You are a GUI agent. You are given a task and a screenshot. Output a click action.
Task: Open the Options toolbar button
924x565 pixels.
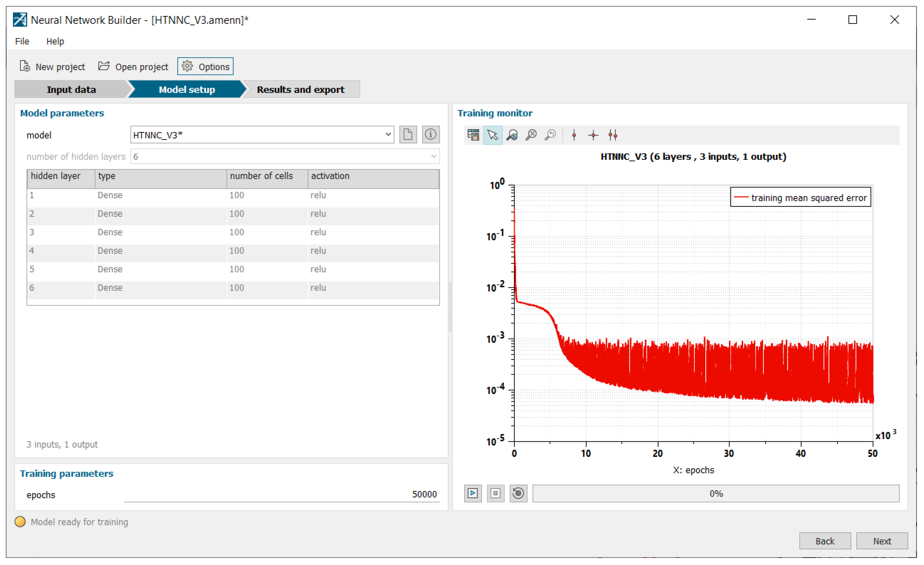pos(205,67)
